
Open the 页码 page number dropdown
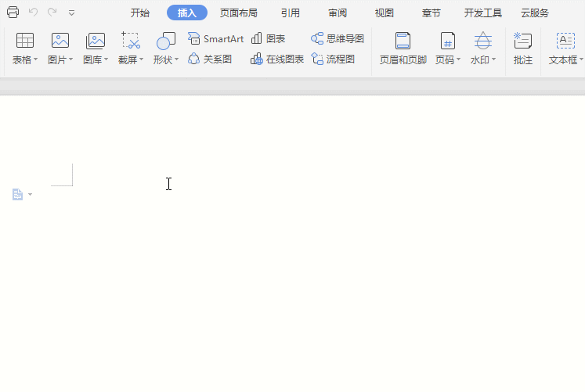(x=448, y=59)
